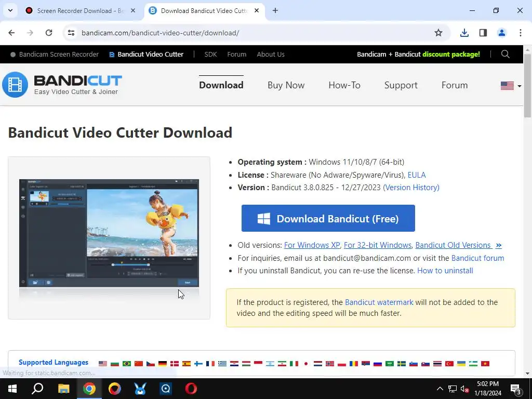Open About Us in top bar

[271, 54]
